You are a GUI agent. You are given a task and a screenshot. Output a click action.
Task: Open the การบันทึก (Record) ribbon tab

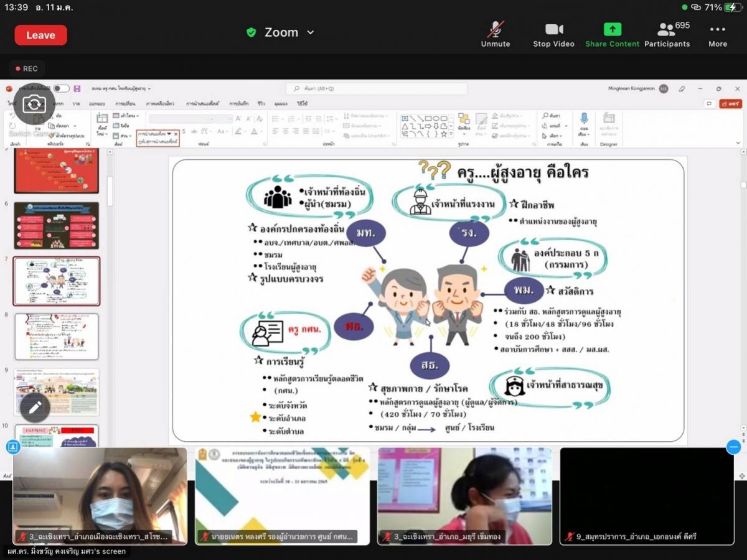coord(239,103)
